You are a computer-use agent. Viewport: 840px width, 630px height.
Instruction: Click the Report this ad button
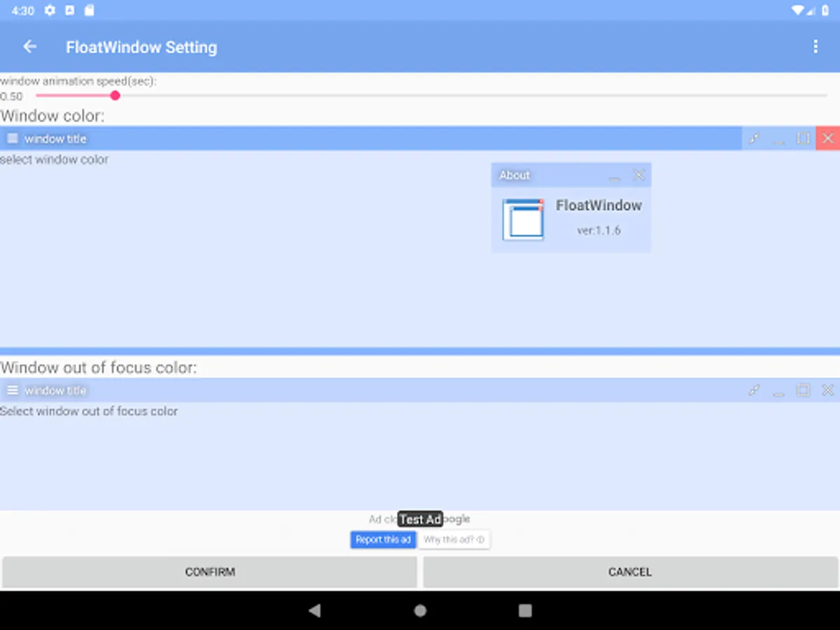pos(383,540)
